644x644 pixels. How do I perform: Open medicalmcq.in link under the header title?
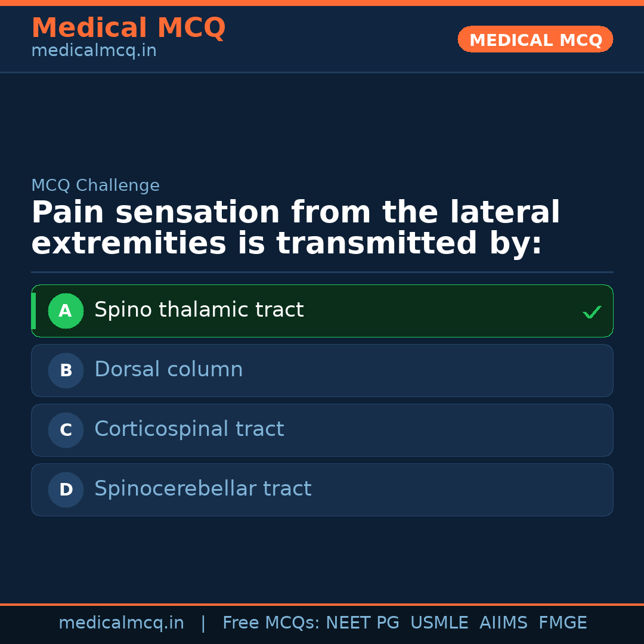[x=94, y=51]
